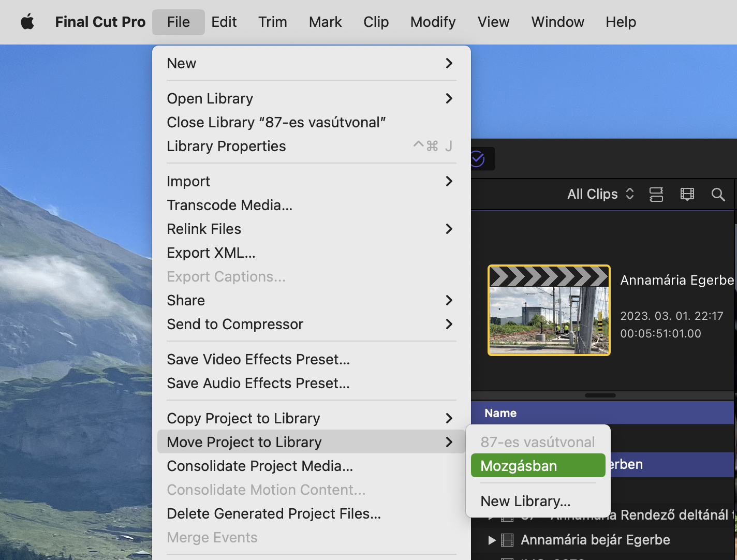Sort the list by the Name column
The image size is (737, 560).
[500, 413]
